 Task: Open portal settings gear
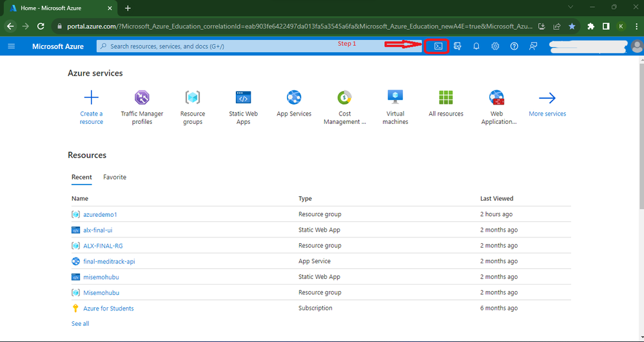(x=495, y=46)
